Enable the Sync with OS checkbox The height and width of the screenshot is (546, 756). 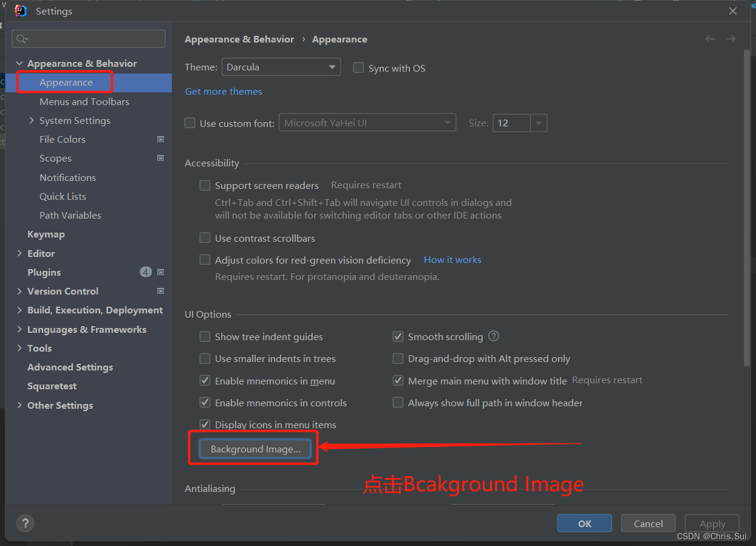pos(358,68)
